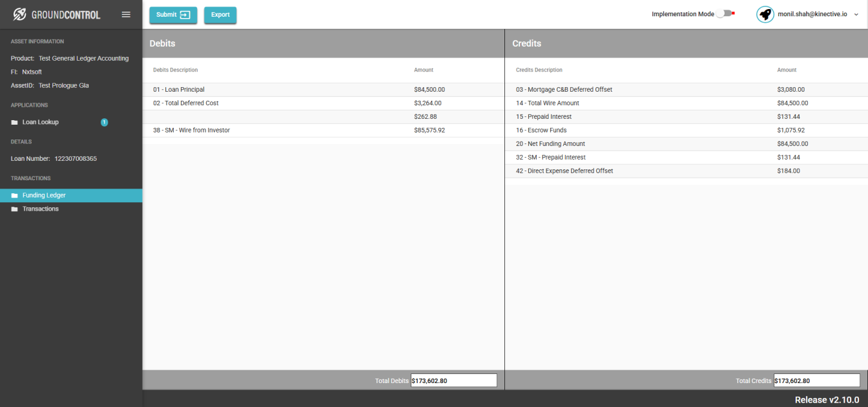This screenshot has height=407, width=868.
Task: Click the Loan Lookup folder icon
Action: (14, 122)
